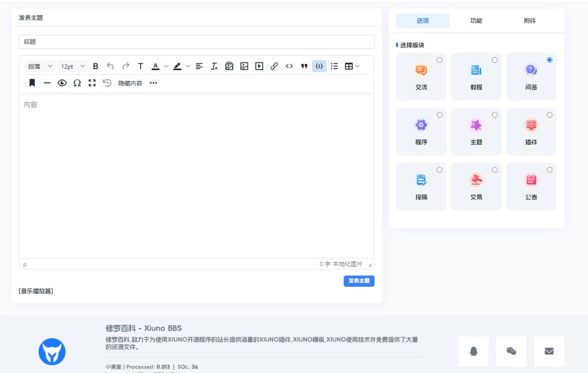Clear formatting with Tx icon

click(x=214, y=66)
